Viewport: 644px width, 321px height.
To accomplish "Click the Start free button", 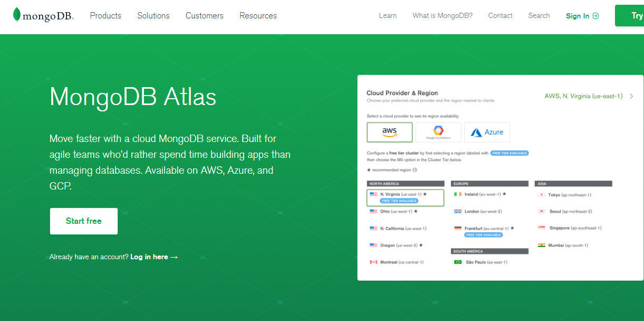I will coord(84,221).
